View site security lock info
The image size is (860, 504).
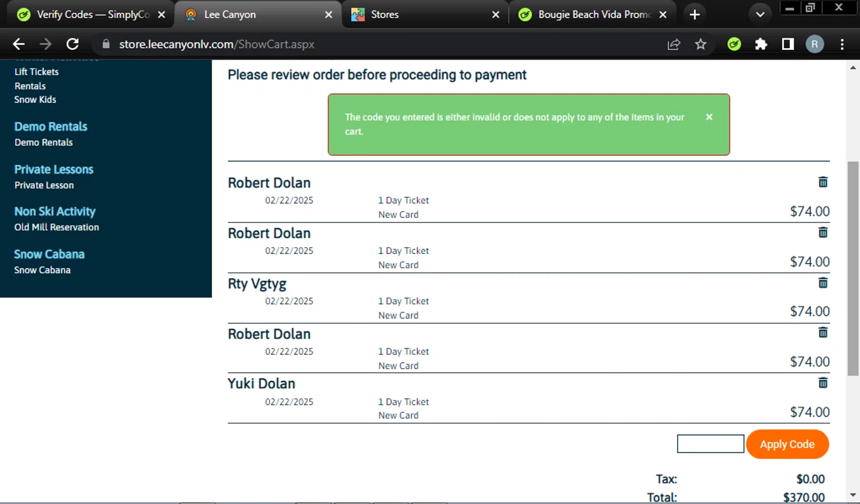point(105,44)
